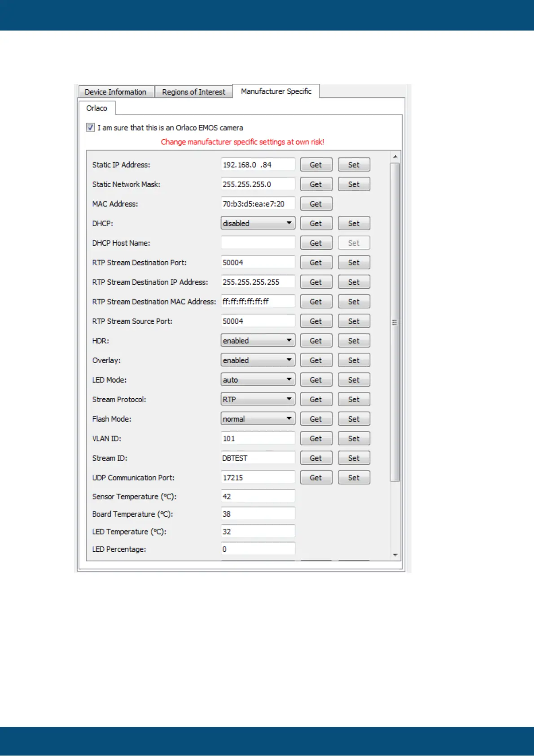
Task: Click Set for HDR
Action: [354, 341]
